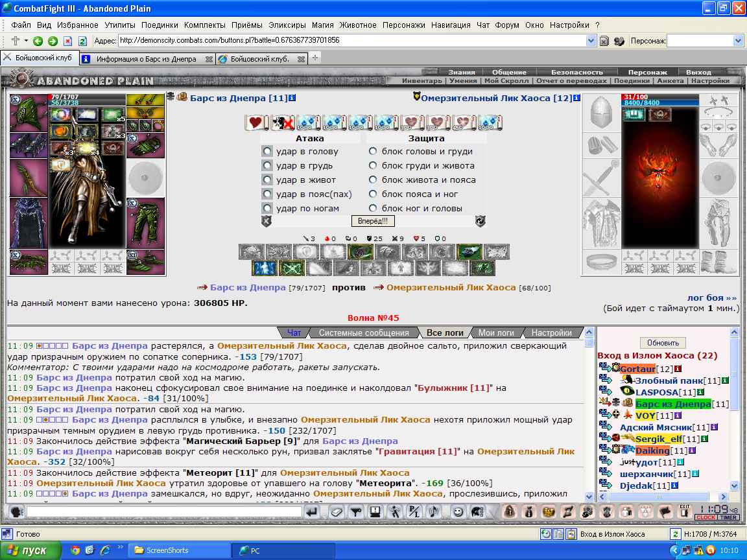747x560 pixels.
Task: Click the EXIT icon in bottom toolbar
Action: click(685, 511)
